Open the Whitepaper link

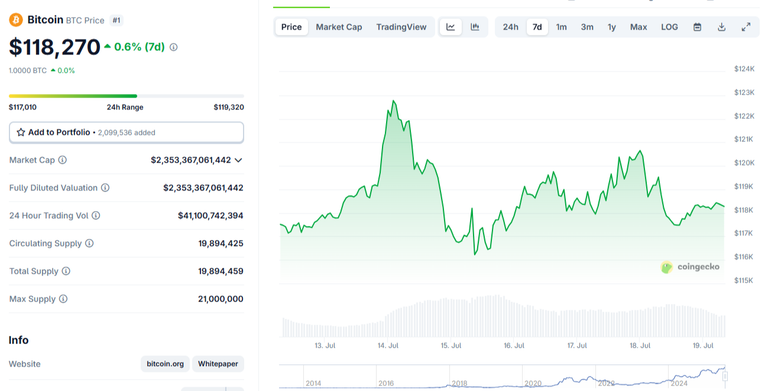click(218, 364)
